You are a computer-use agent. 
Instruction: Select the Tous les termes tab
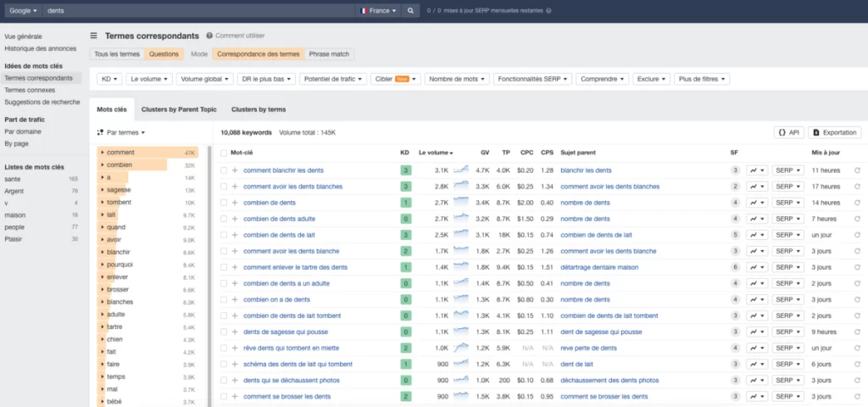click(x=117, y=54)
